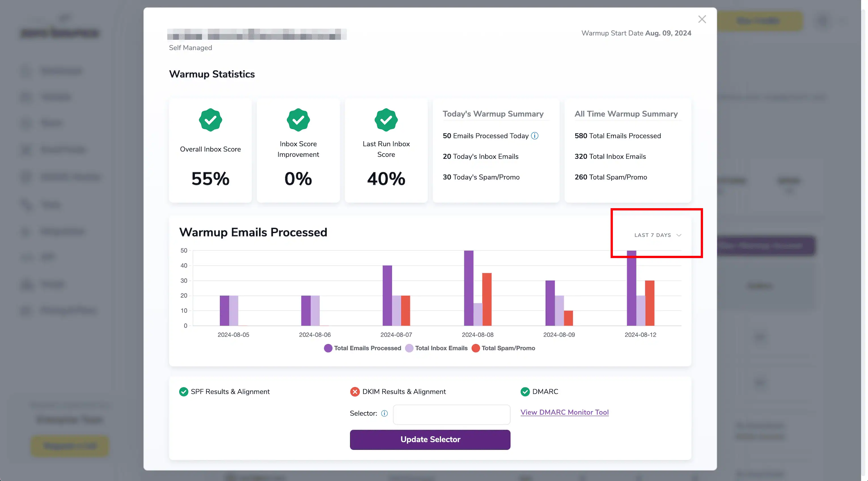Click the Update Selector button

430,440
